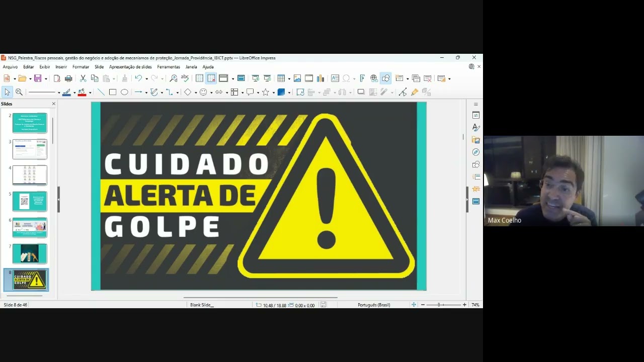Choose the Ellipse drawing tool
Image resolution: width=644 pixels, height=362 pixels.
[124, 92]
